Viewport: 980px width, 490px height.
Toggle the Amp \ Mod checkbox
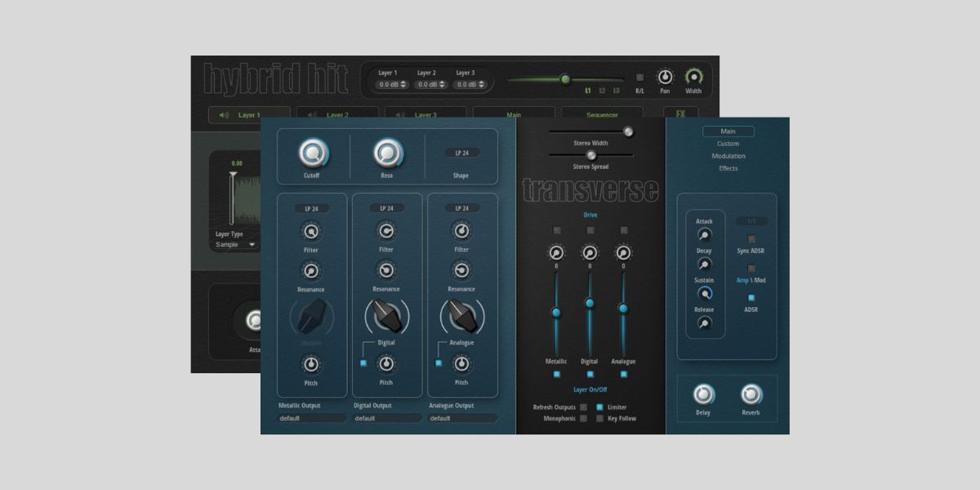coord(751,269)
